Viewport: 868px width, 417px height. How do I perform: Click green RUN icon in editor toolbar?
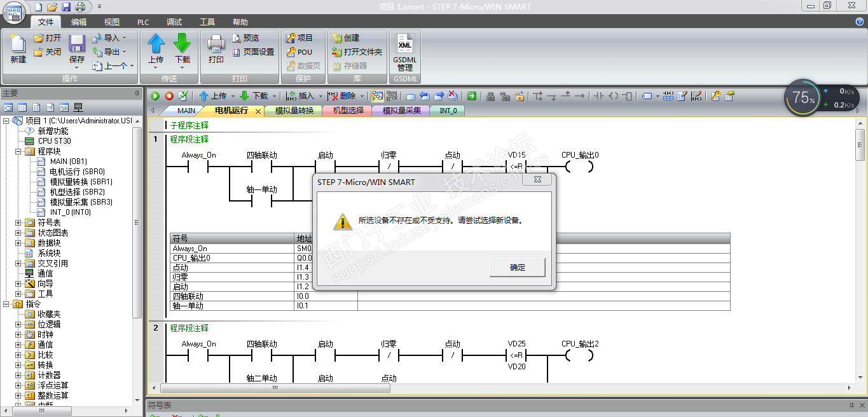click(x=155, y=96)
